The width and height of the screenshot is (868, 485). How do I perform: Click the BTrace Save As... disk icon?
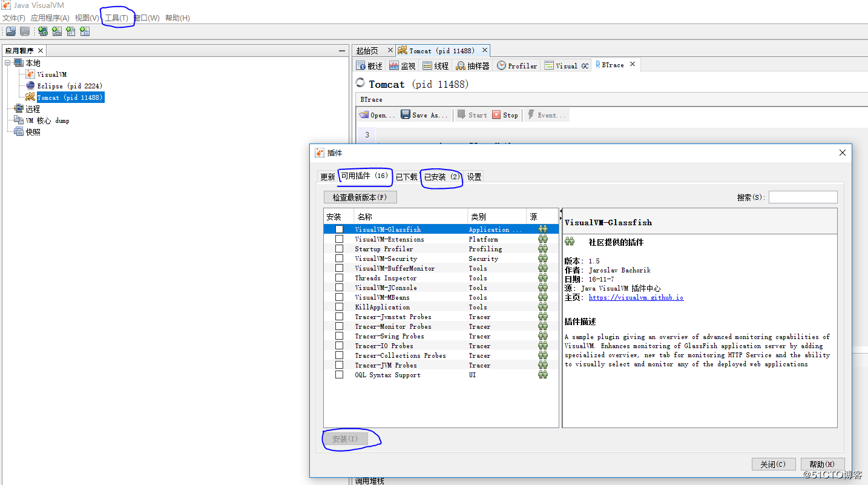pyautogui.click(x=406, y=114)
